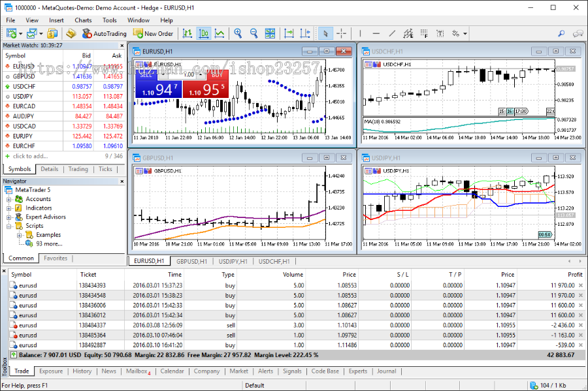Open the Insert menu
The image size is (588, 391).
(x=56, y=20)
